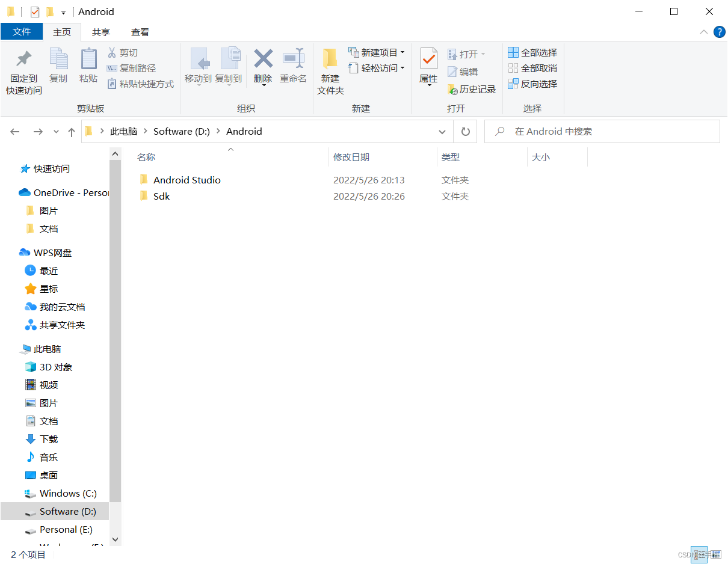The width and height of the screenshot is (728, 564).
Task: Click the Delete (删除) X icon
Action: (x=263, y=59)
